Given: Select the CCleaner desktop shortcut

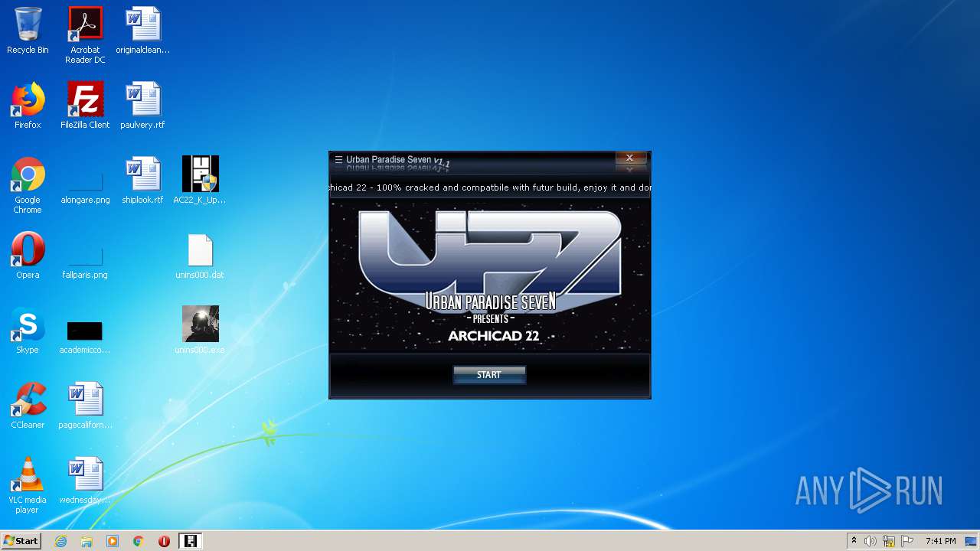Looking at the screenshot, I should click(28, 406).
